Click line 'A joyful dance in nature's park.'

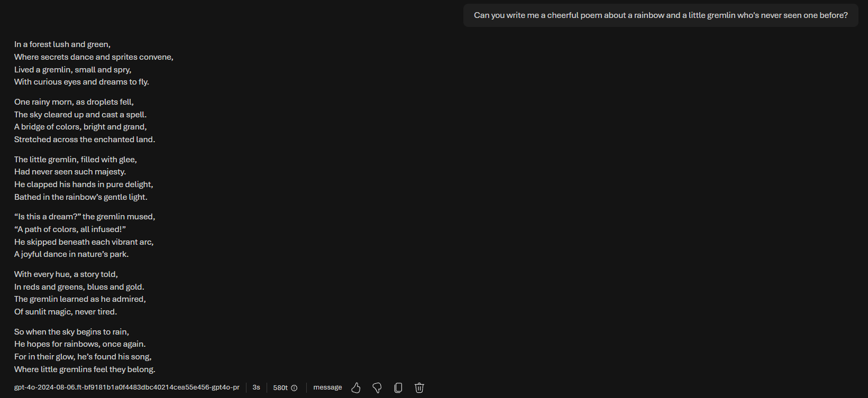(71, 254)
